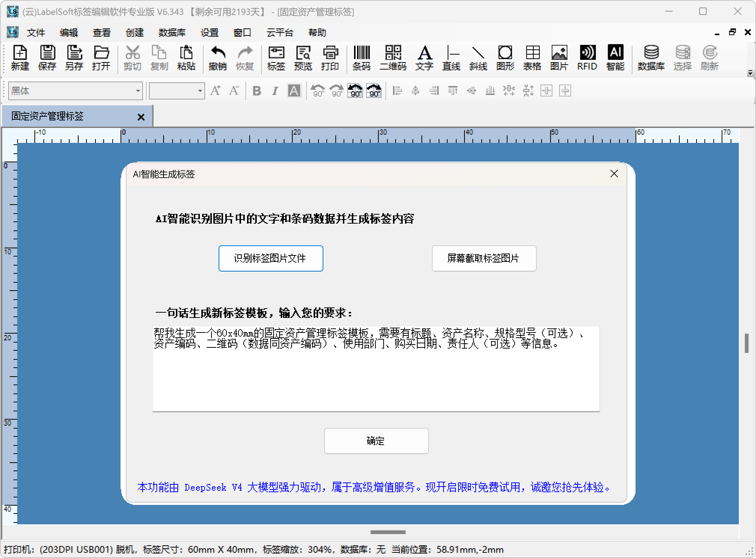This screenshot has height=558, width=756.
Task: Open the 编辑 menu
Action: [x=69, y=33]
